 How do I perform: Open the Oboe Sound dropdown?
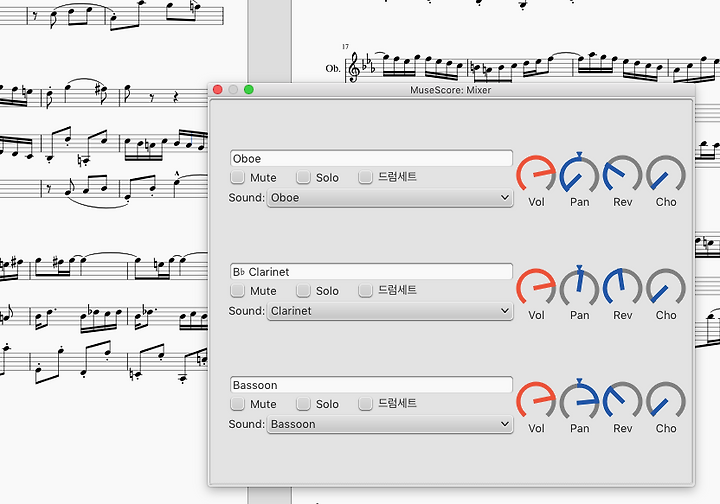(390, 198)
